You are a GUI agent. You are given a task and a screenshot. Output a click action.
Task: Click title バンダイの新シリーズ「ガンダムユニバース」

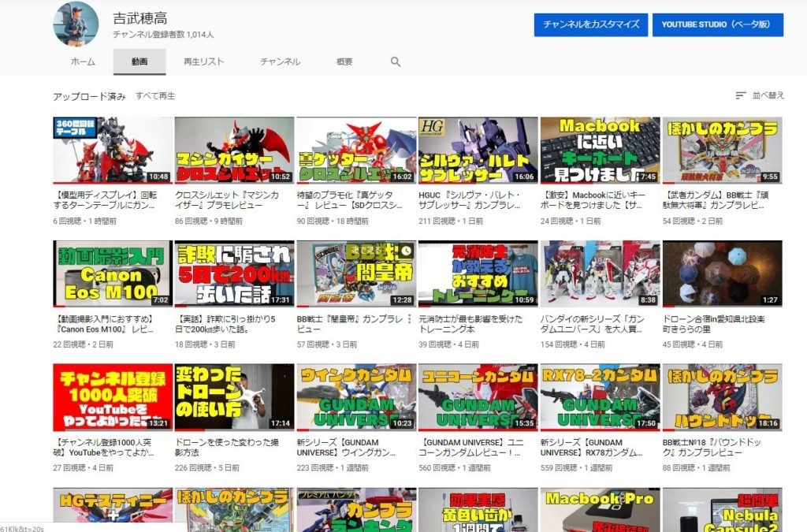point(593,324)
